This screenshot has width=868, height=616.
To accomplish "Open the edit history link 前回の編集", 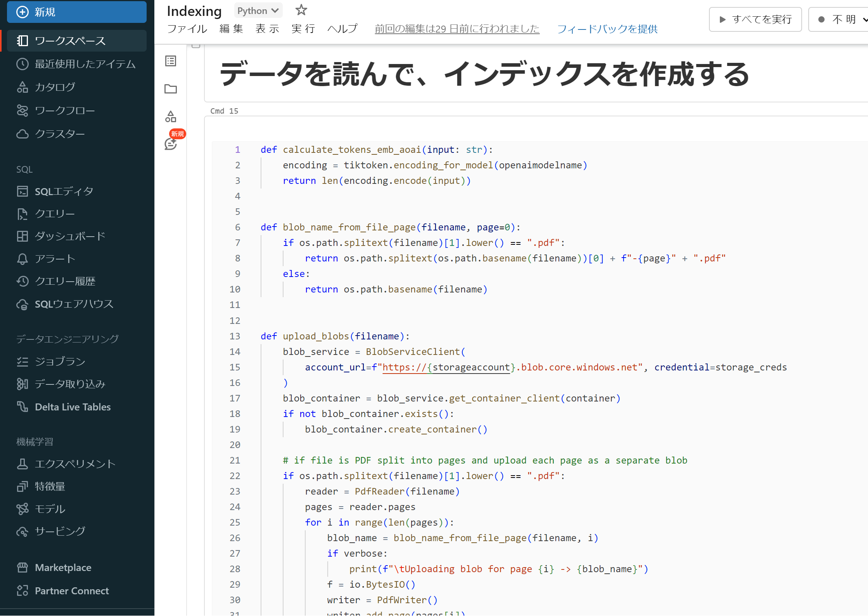I will coord(457,29).
